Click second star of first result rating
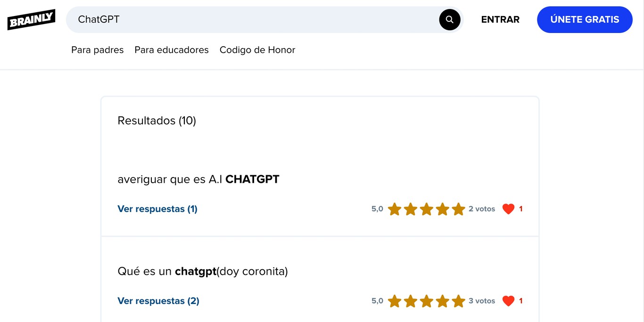This screenshot has height=322, width=644. (x=410, y=209)
